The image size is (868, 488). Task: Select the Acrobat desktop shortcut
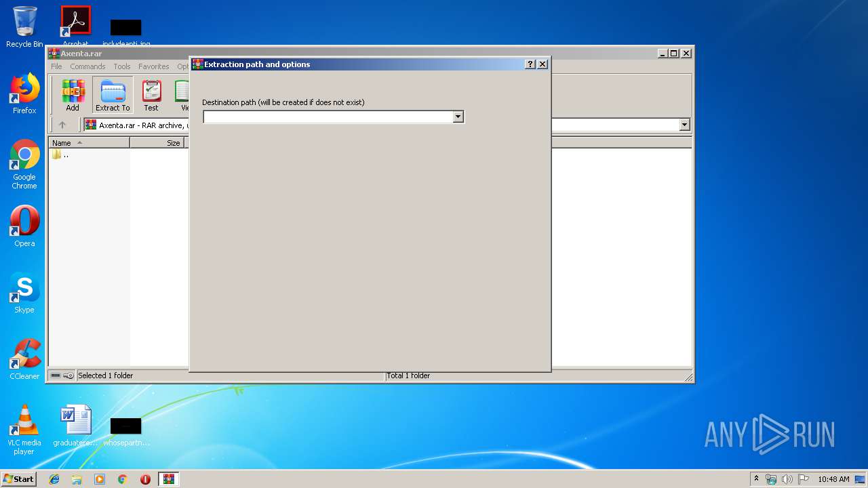[75, 26]
